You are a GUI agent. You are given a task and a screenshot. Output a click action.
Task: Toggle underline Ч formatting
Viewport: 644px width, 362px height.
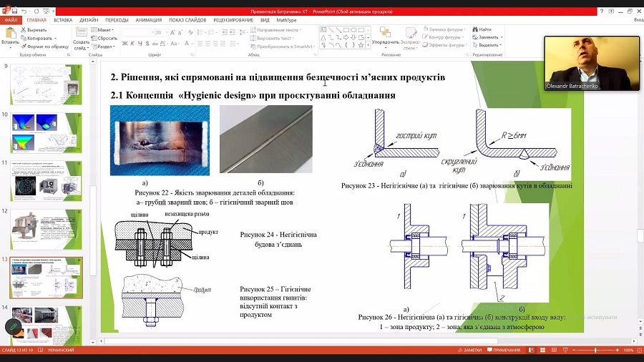140,44
